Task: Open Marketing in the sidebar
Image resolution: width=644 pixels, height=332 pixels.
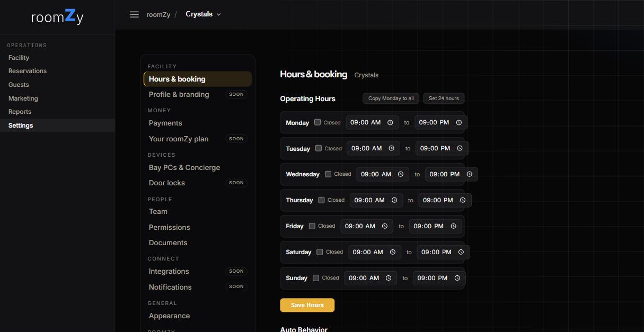Action: (23, 98)
